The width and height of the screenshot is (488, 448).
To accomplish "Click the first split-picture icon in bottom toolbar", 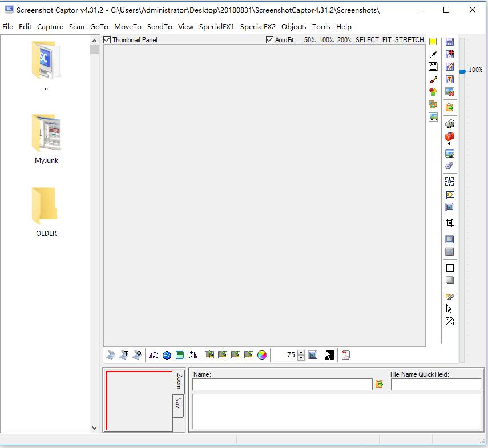I will tap(209, 354).
